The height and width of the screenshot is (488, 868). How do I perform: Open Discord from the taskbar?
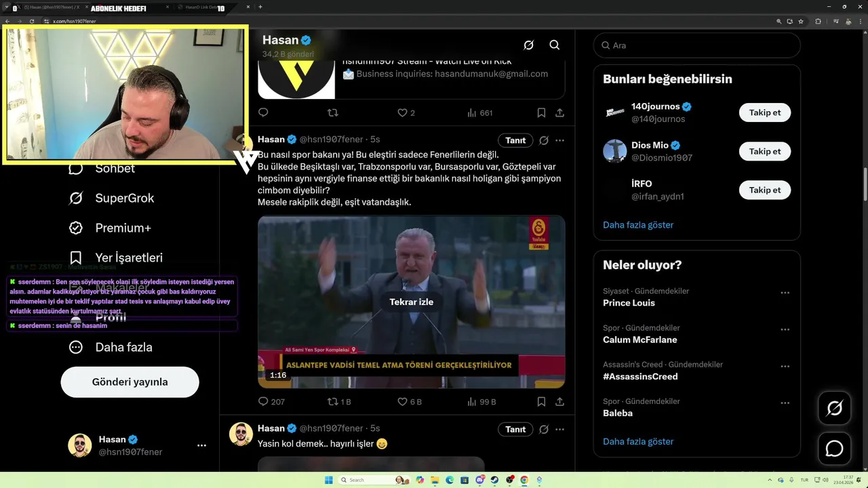coord(480,480)
